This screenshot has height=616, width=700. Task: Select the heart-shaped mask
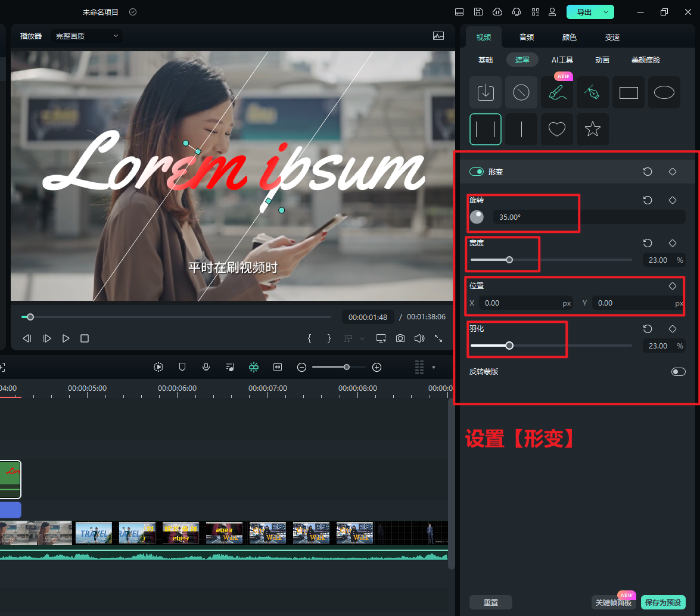[556, 129]
